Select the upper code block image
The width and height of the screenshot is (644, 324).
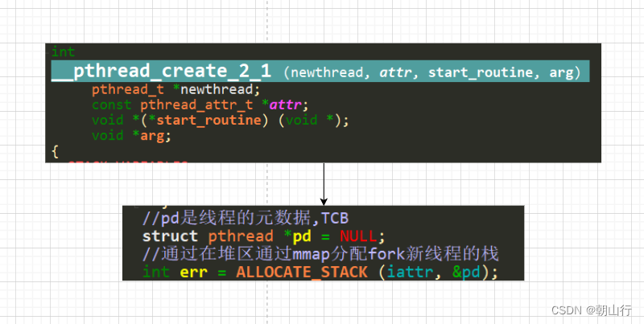324,103
